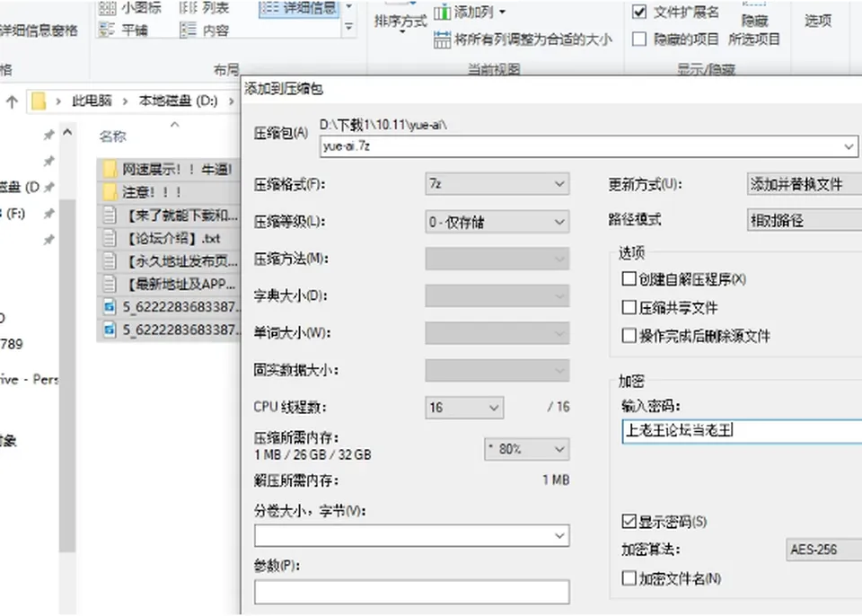This screenshot has width=862, height=616.
Task: Select the 网速展示 folder icon
Action: (110, 169)
